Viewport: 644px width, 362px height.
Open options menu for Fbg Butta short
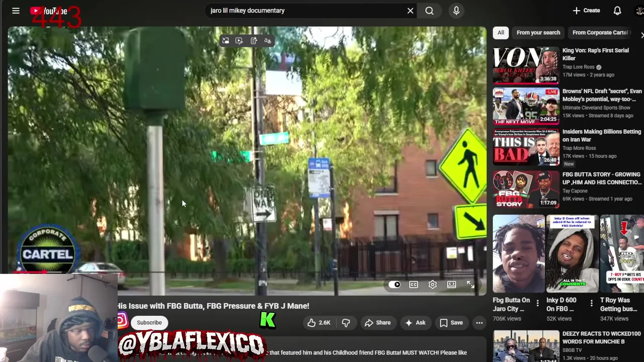[538, 303]
